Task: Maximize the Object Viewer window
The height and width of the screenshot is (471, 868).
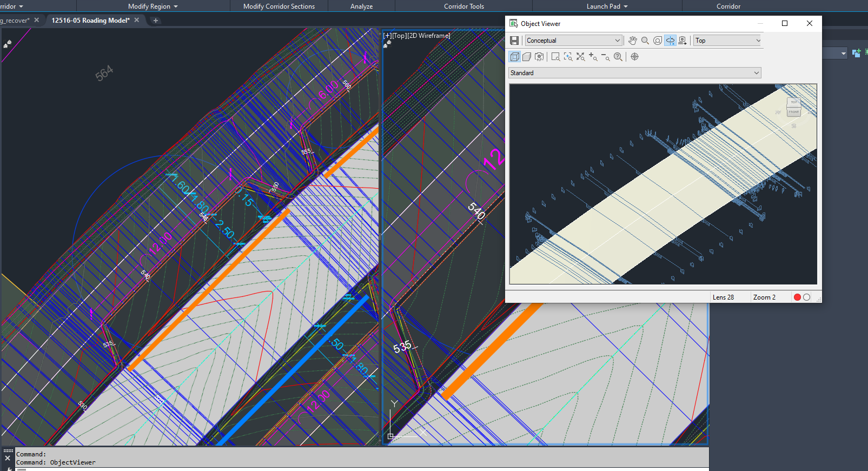Action: tap(785, 23)
